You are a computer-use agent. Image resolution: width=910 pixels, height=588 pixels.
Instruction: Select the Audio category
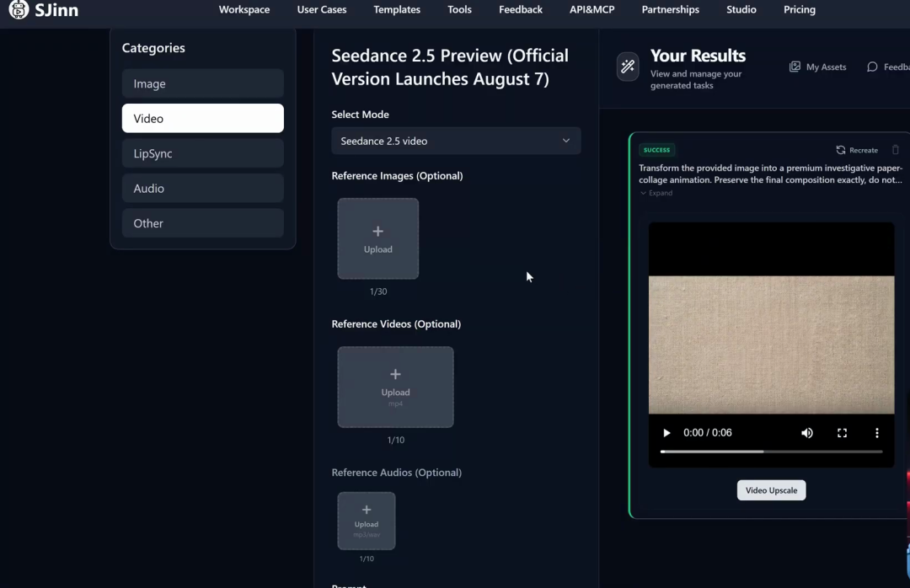click(x=202, y=188)
